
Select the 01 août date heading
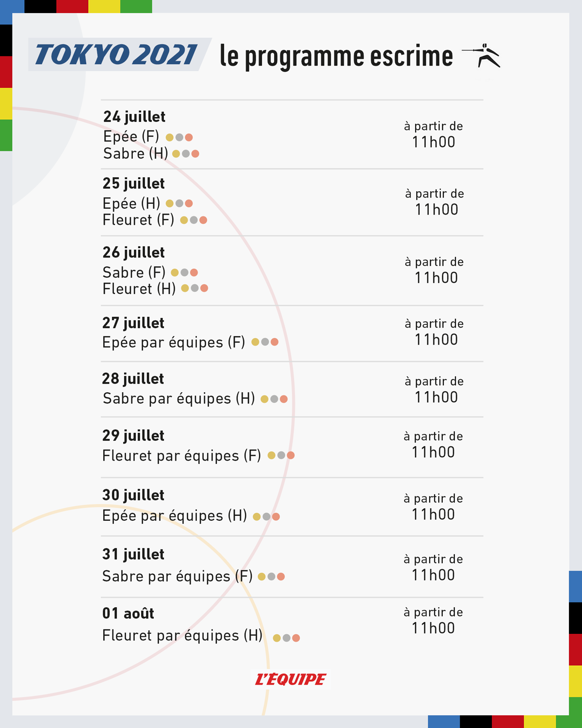pos(128,613)
